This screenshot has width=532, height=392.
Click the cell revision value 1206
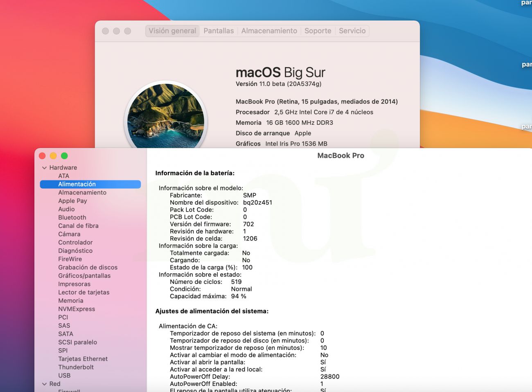point(250,239)
